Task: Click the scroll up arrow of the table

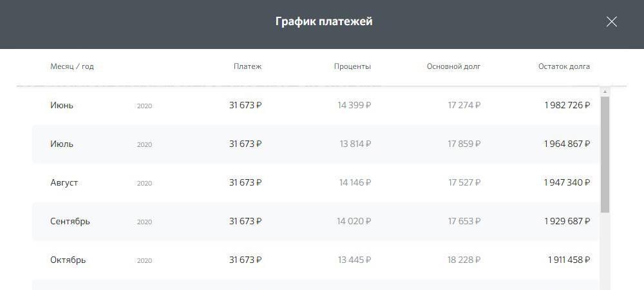Action: coord(605,92)
